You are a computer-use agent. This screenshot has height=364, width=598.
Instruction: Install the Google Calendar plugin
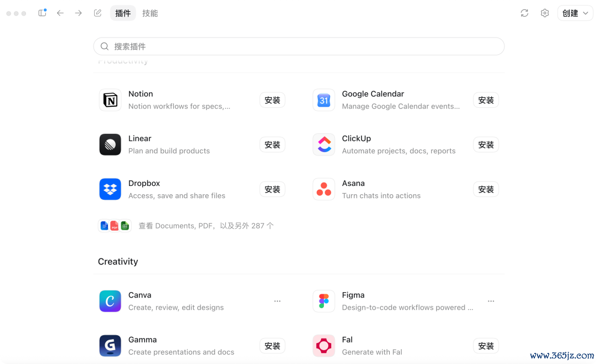pos(486,100)
